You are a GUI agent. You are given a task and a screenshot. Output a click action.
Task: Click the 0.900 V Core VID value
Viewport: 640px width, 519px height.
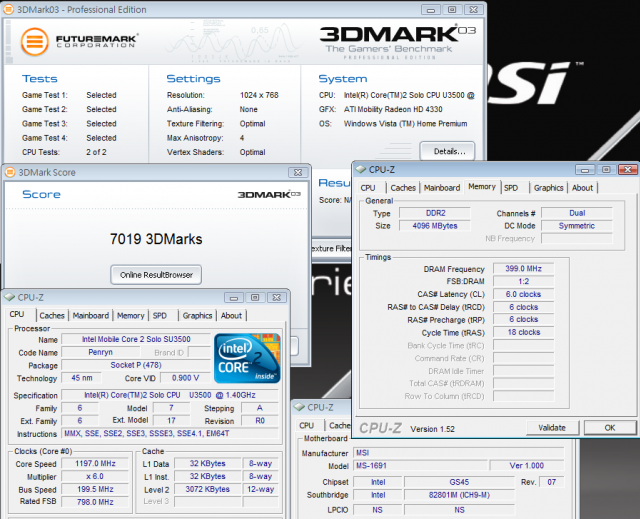185,378
